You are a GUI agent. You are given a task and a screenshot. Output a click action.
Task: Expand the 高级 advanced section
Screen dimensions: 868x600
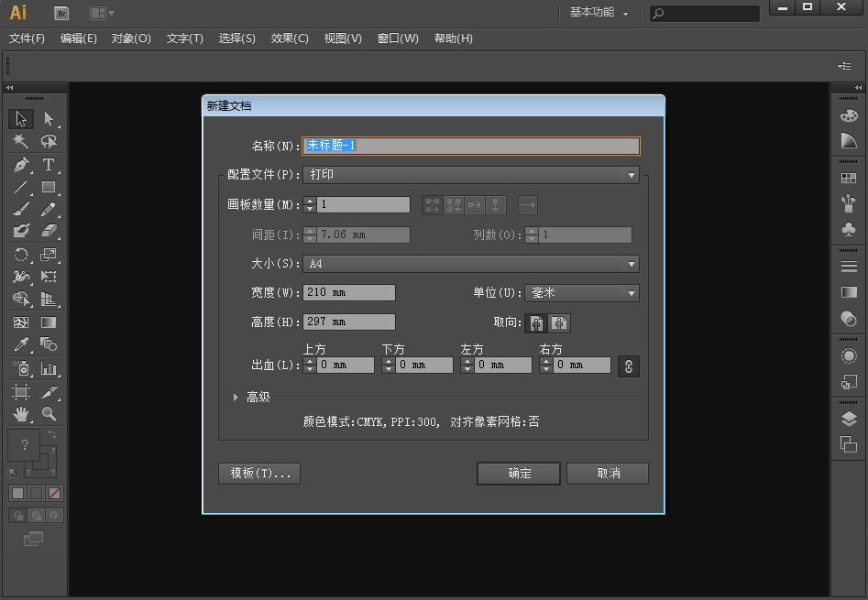[249, 397]
